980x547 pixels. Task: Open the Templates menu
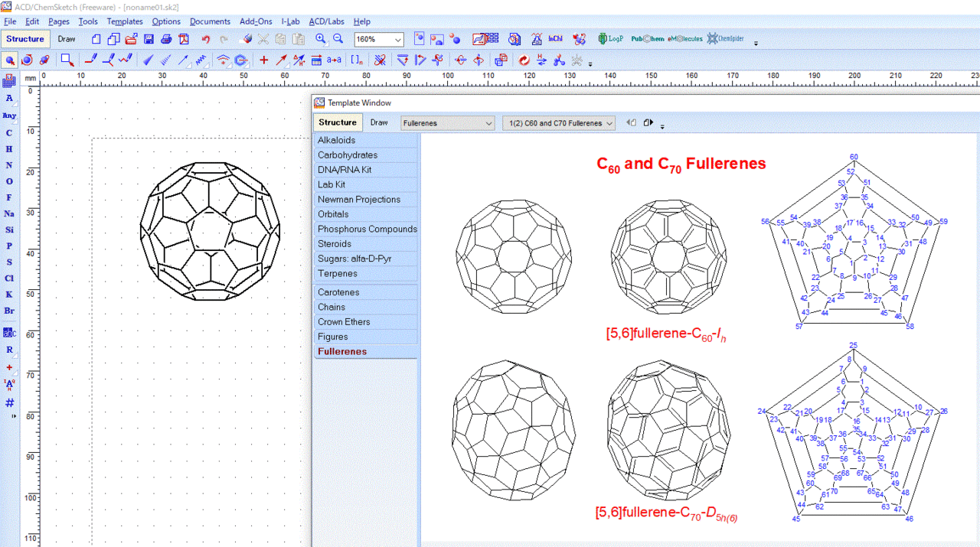tap(125, 21)
